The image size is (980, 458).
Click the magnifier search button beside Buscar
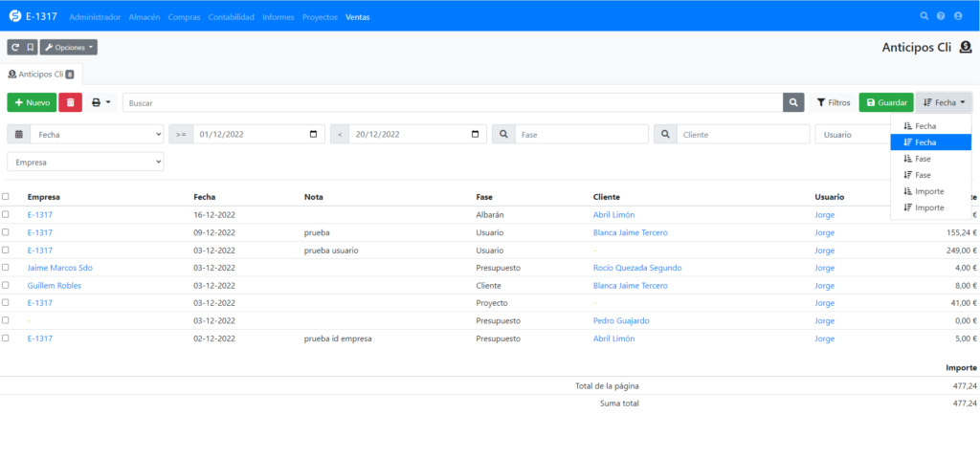(793, 102)
